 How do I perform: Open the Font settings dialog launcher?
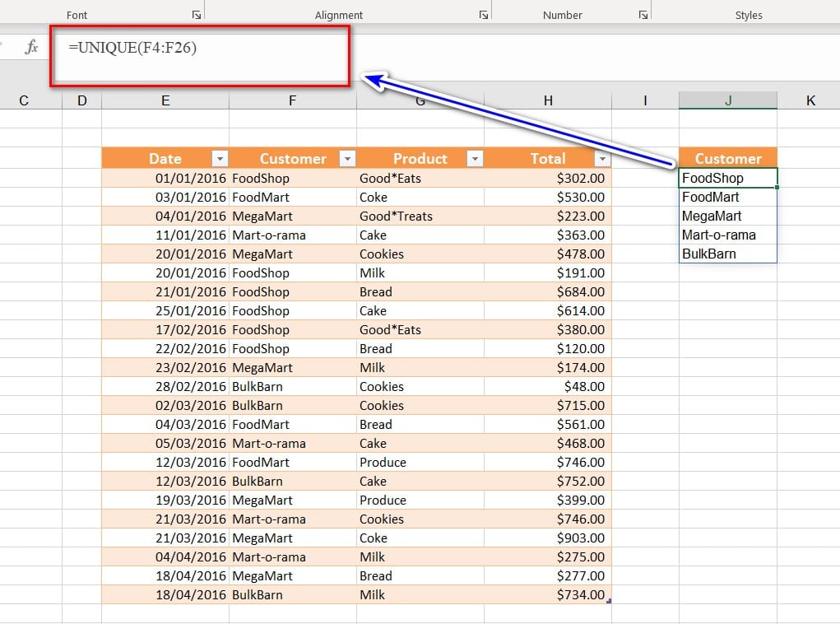pos(196,15)
